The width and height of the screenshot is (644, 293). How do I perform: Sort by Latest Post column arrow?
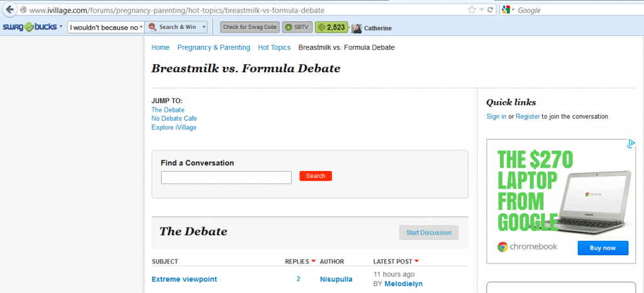[417, 262]
